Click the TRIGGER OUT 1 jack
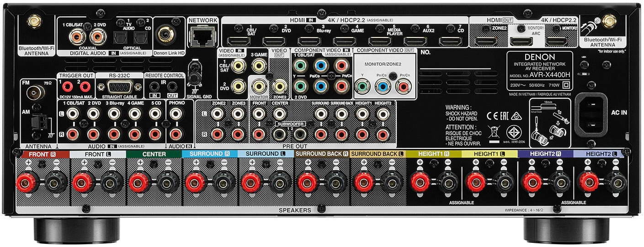The height and width of the screenshot is (247, 644). click(x=68, y=86)
